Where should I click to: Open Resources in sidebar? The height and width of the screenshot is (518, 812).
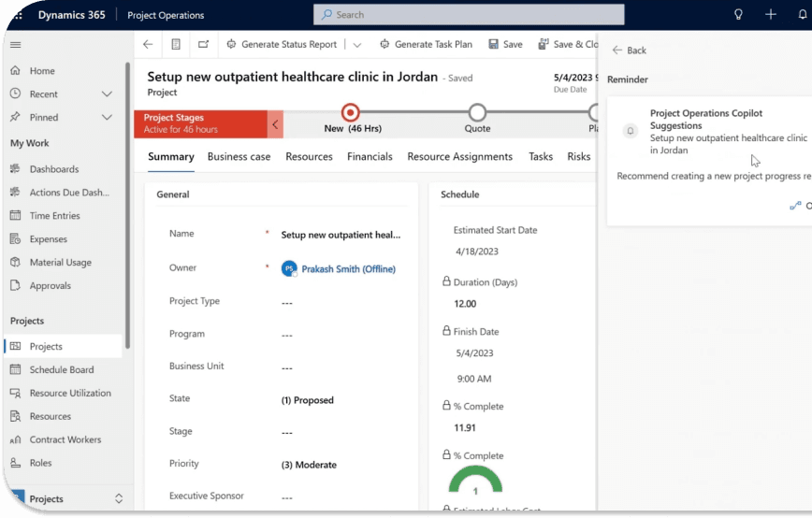coord(51,416)
